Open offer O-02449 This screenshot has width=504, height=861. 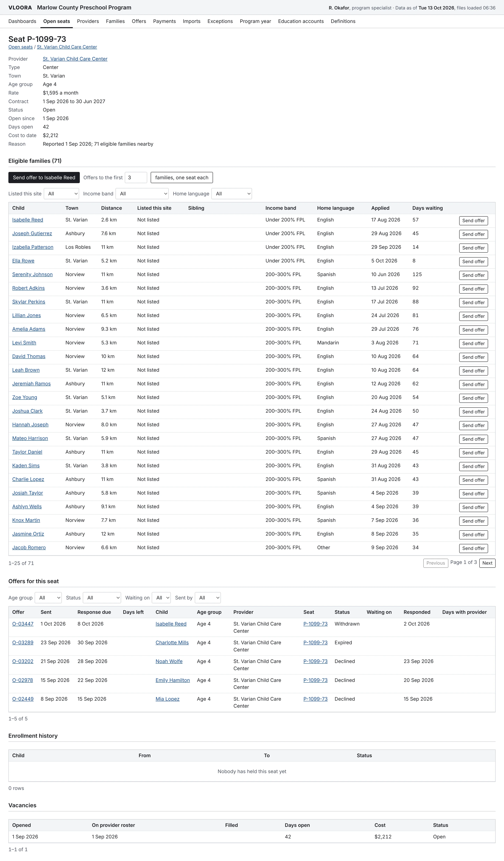23,699
